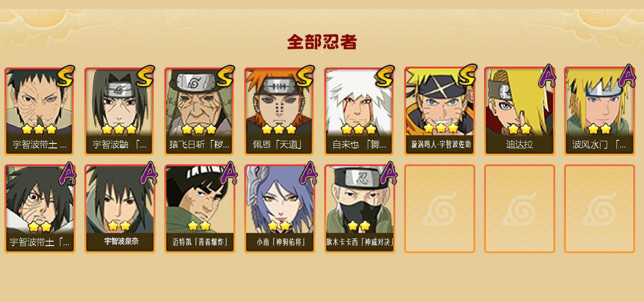Screen dimensions: 644x302
Task: Click the two stars on 小南 card
Action: pos(279,226)
